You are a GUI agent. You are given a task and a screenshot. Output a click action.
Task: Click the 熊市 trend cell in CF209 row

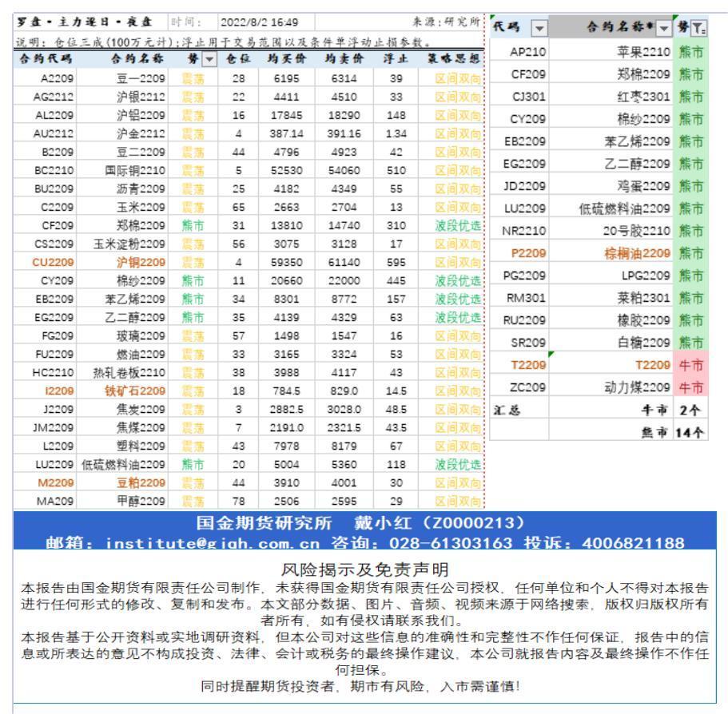[193, 225]
